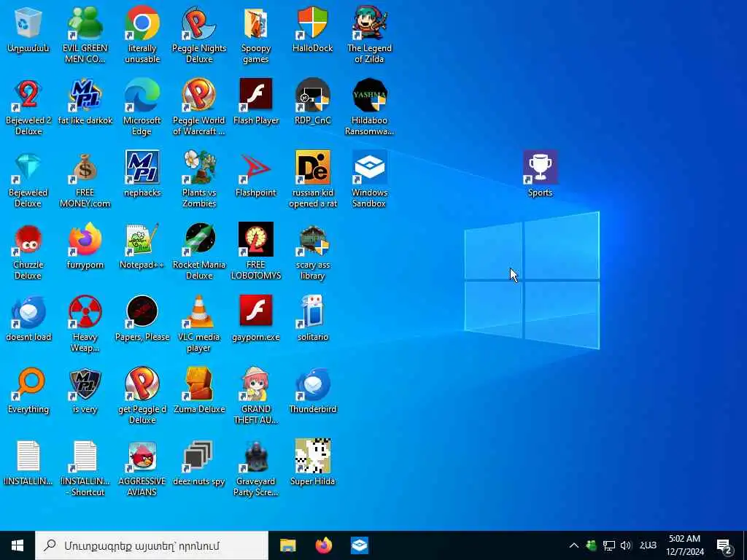Select the Heavy Weap... radiation icon
The width and height of the screenshot is (747, 560).
click(x=85, y=324)
